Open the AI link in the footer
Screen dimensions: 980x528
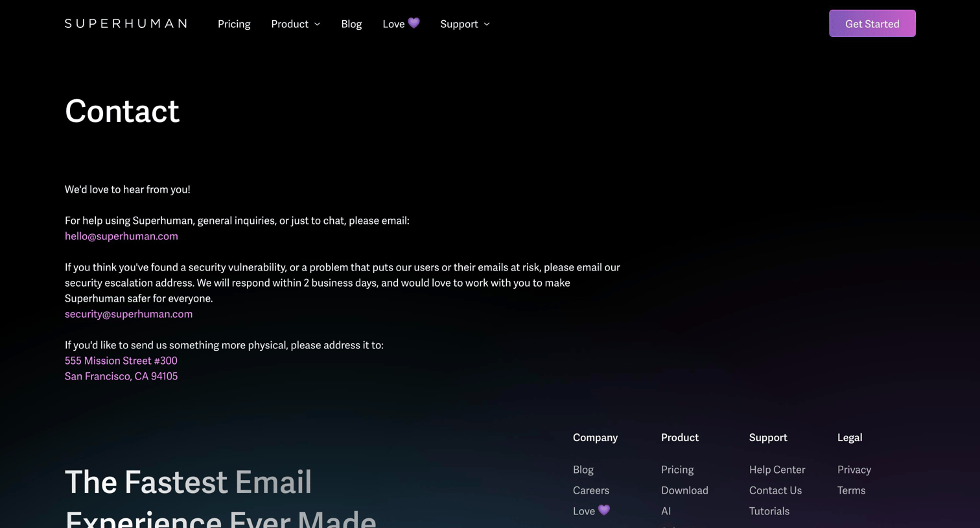[666, 511]
